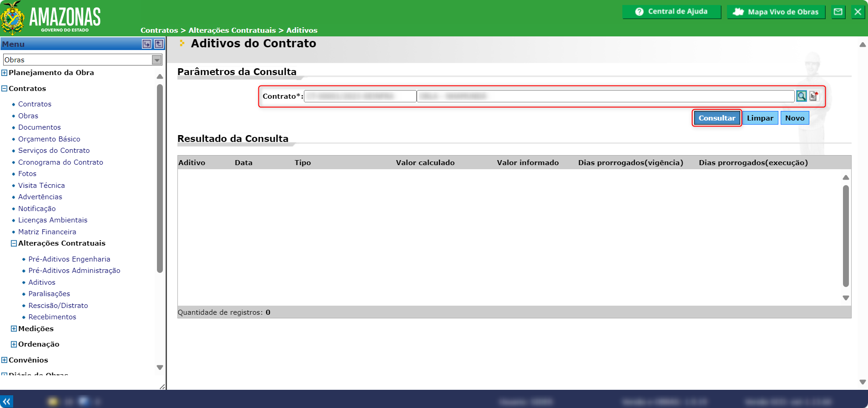Click the contract search magnifier icon
Viewport: 868px width, 408px height.
point(801,96)
